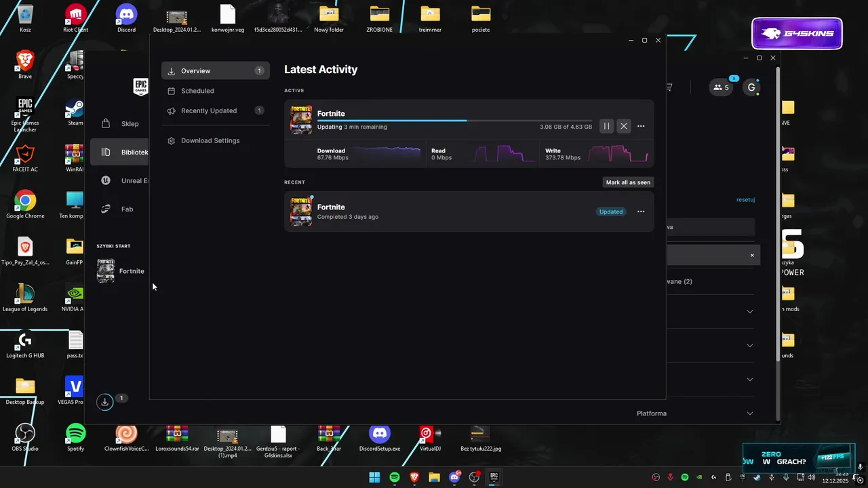868x488 pixels.
Task: Click the launcher library vertical scrollbar
Action: 778,213
